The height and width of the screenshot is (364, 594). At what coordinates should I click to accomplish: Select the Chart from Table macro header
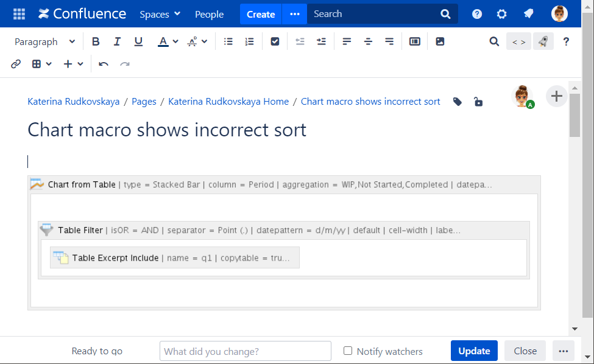coord(284,184)
